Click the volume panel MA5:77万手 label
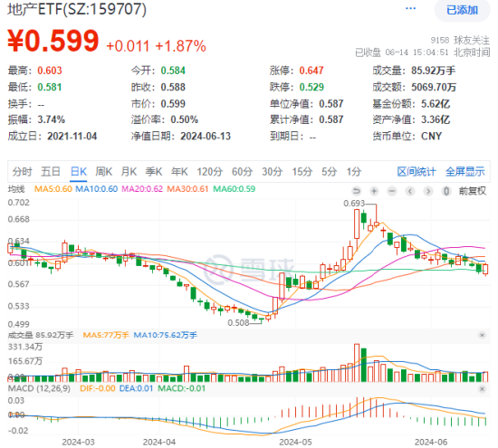Image resolution: width=498 pixels, height=448 pixels. pyautogui.click(x=106, y=335)
